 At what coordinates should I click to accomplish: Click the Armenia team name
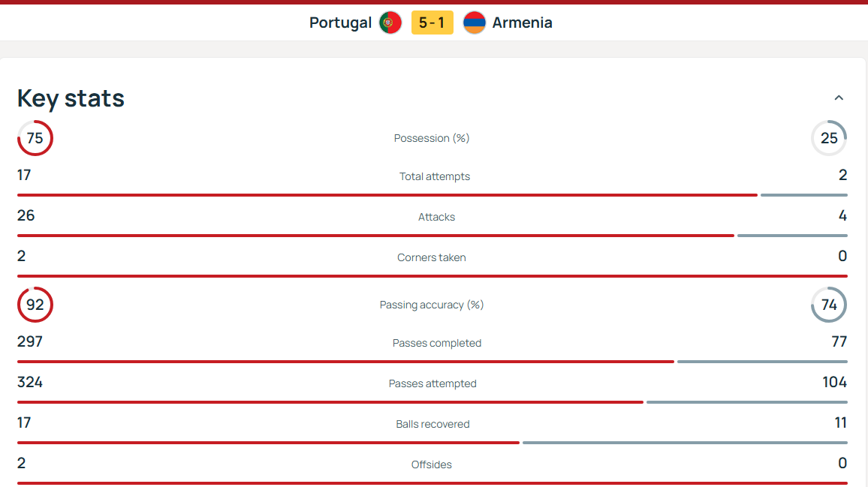click(522, 23)
